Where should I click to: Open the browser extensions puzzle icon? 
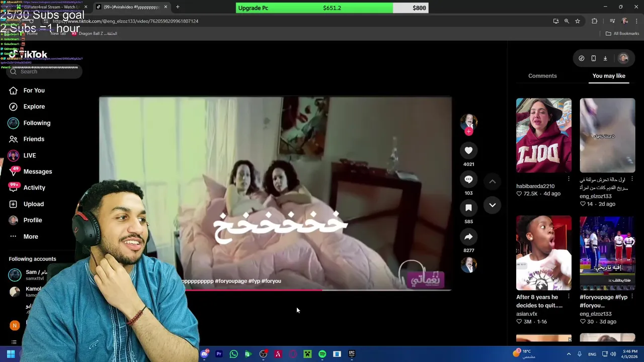[594, 21]
